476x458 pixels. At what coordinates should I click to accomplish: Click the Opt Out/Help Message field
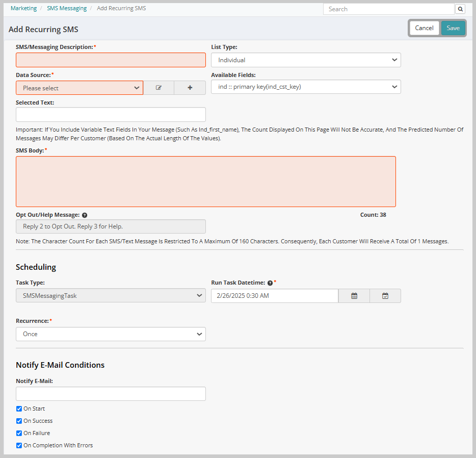pyautogui.click(x=111, y=226)
